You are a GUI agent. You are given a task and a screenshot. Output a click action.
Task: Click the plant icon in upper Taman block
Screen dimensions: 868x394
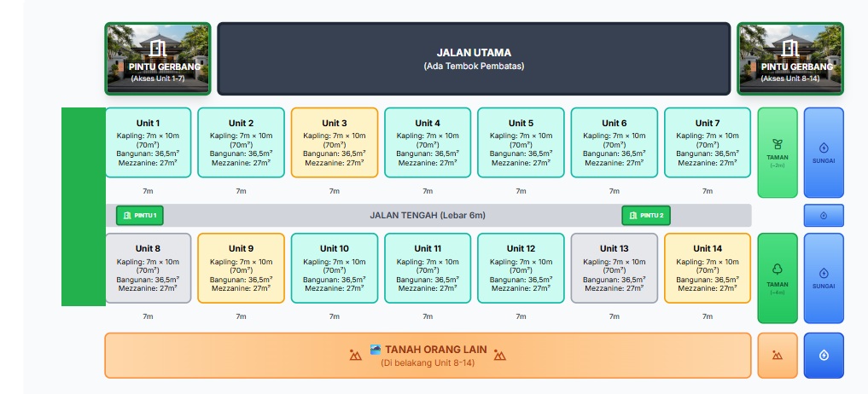(x=778, y=144)
